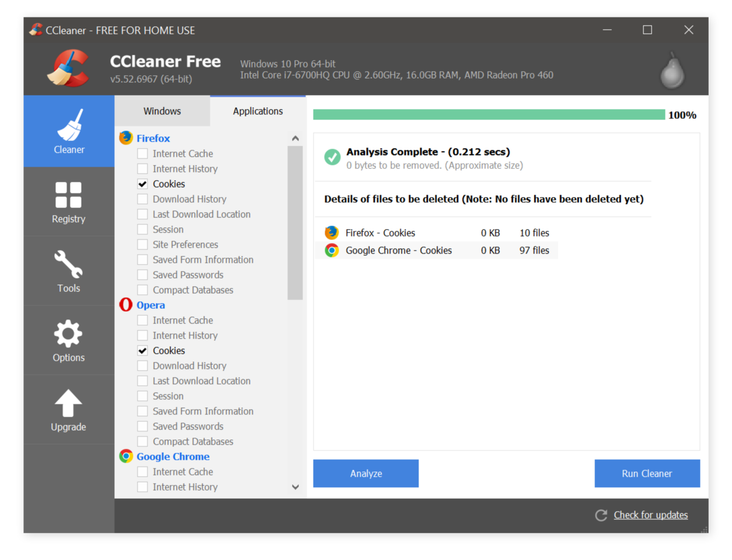The width and height of the screenshot is (732, 560).
Task: Click the Chrome icon in the results list
Action: click(332, 250)
